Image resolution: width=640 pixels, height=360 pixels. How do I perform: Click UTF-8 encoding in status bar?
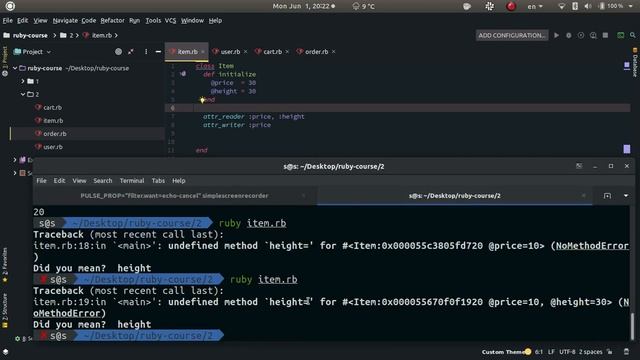[x=567, y=352]
